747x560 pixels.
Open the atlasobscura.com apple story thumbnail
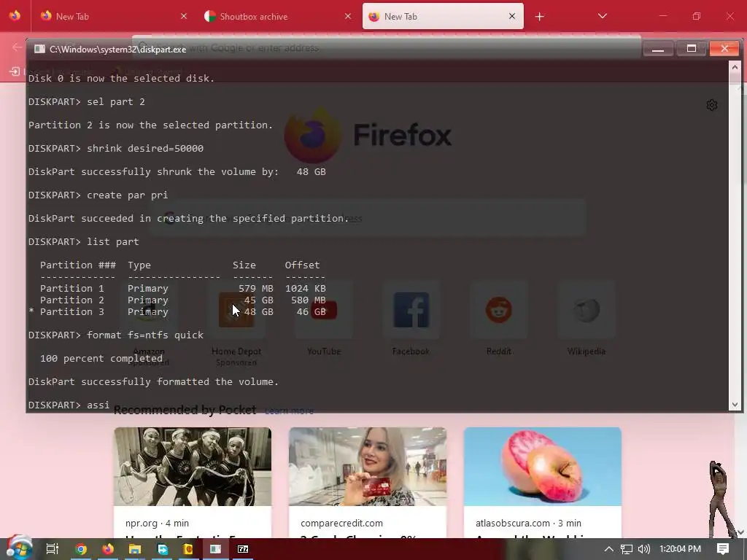(x=543, y=467)
